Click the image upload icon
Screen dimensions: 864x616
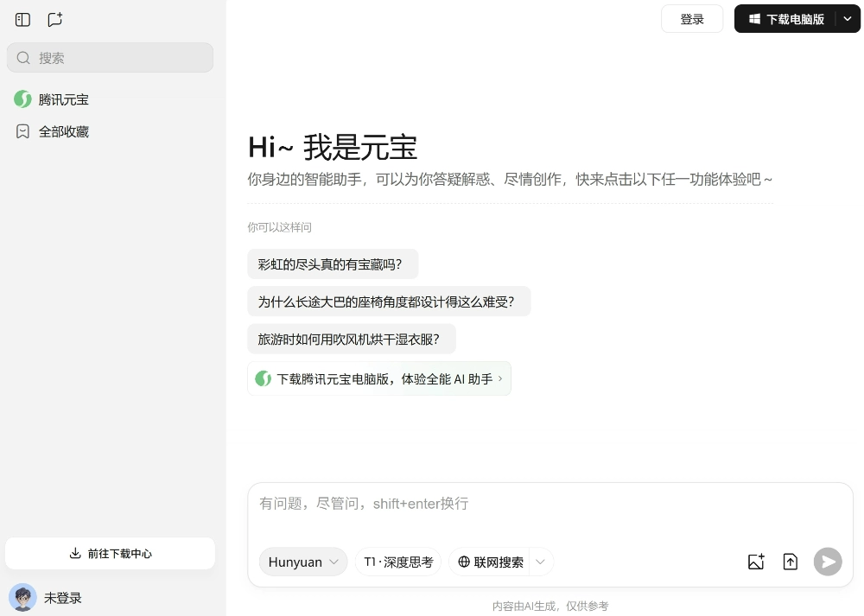click(756, 562)
